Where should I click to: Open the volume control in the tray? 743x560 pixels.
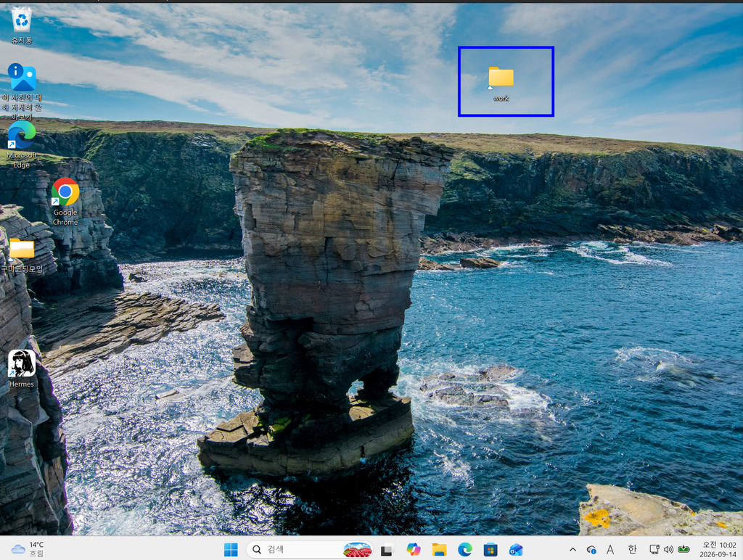pyautogui.click(x=668, y=550)
